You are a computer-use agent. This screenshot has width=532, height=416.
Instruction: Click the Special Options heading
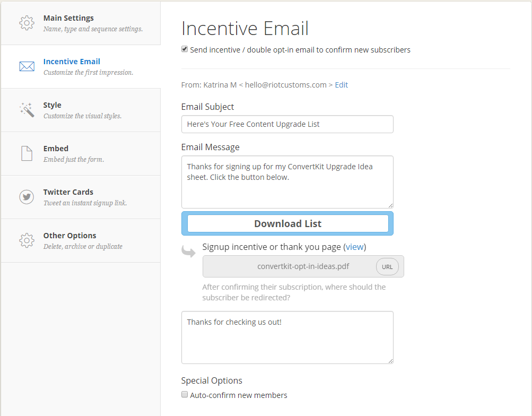pos(212,380)
